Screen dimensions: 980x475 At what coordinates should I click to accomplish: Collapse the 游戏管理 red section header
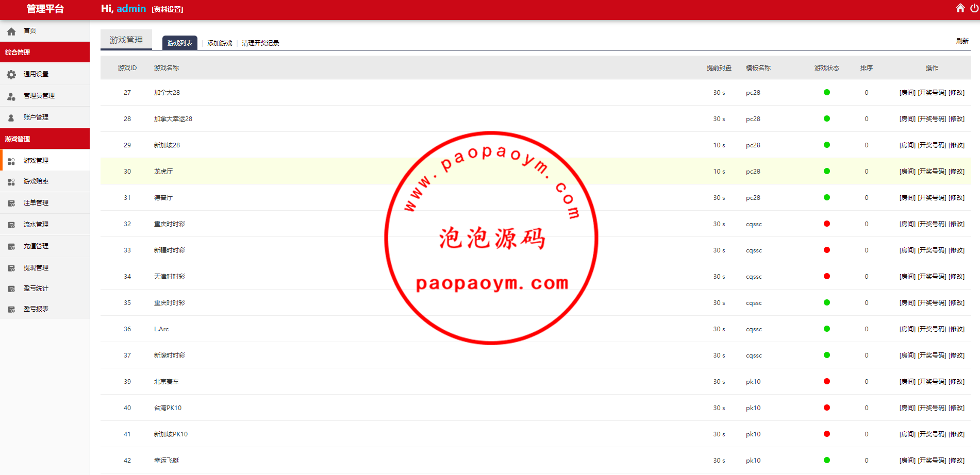pyautogui.click(x=45, y=139)
